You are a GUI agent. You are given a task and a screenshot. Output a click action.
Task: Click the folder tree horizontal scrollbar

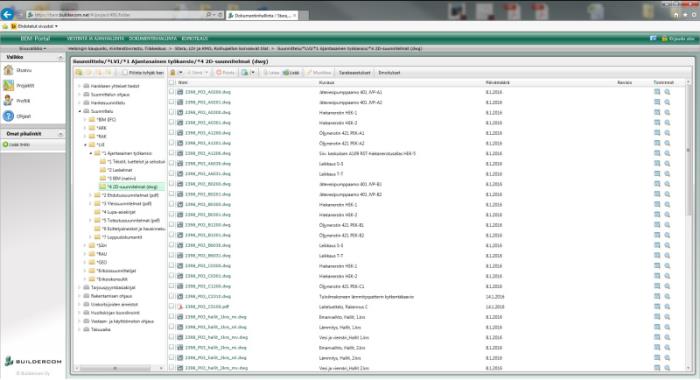pos(119,368)
